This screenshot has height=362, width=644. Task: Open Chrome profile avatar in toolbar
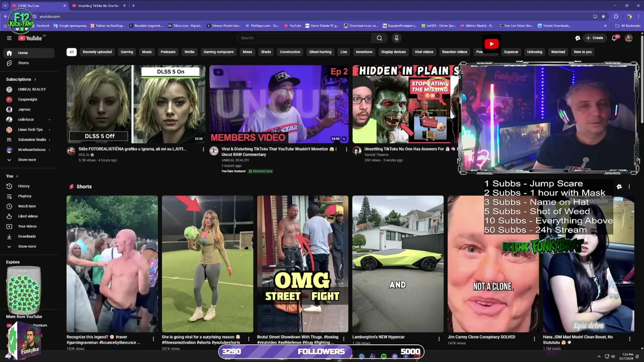coord(629,16)
